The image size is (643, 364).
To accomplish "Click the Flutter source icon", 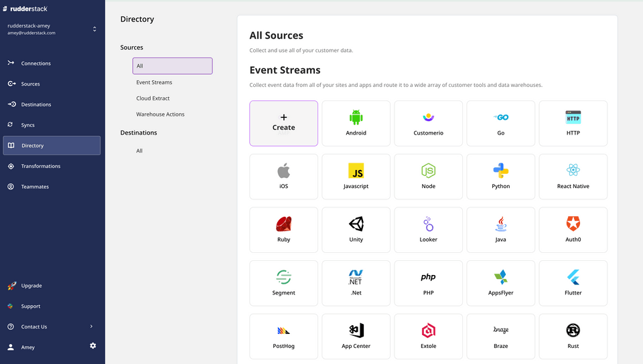I will [x=573, y=277].
